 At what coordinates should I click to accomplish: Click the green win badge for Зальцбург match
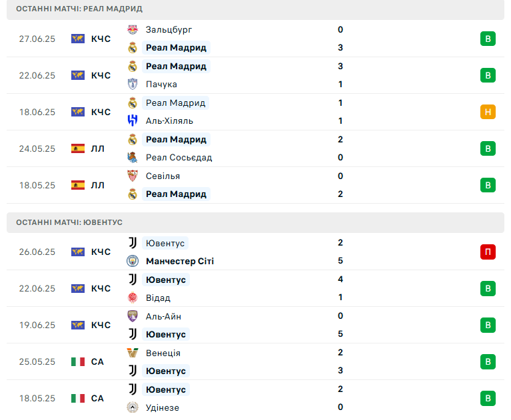point(488,39)
